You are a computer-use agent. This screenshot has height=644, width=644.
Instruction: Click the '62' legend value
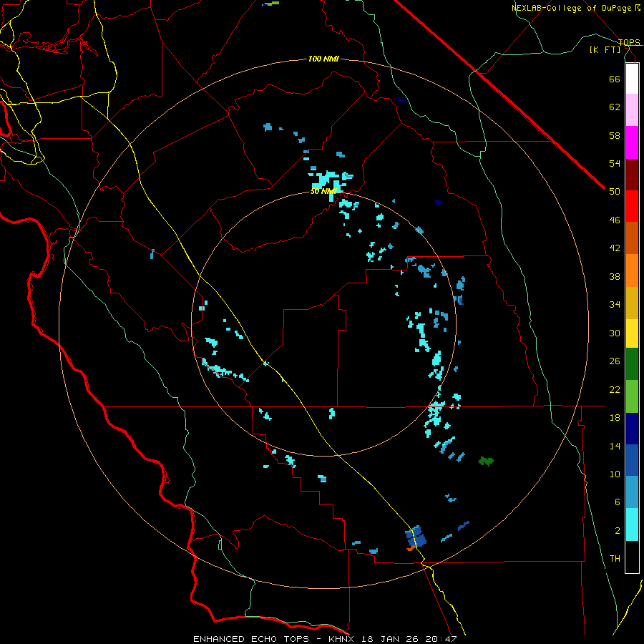click(615, 107)
